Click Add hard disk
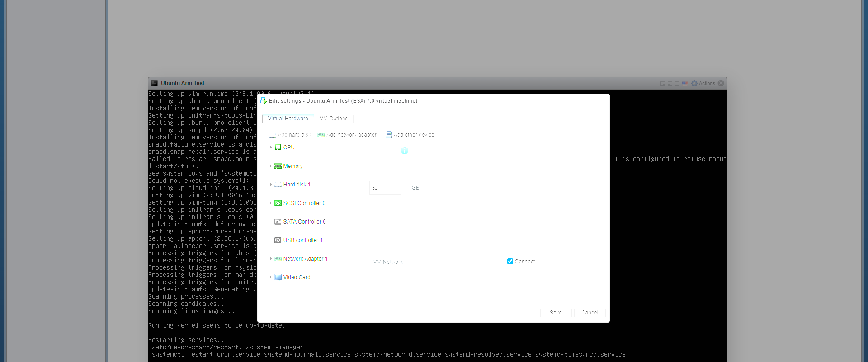868x362 pixels. point(290,135)
